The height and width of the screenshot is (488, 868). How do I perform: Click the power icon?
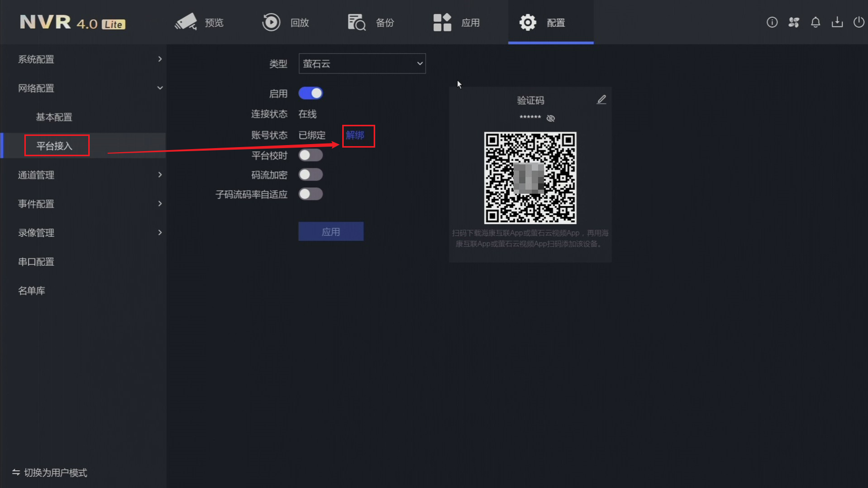point(858,22)
